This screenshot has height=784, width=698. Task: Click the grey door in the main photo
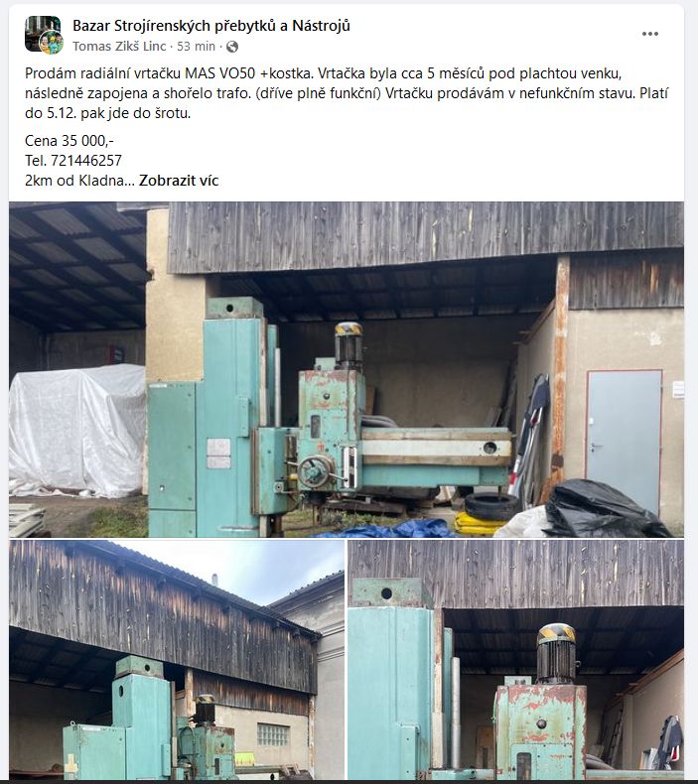(624, 441)
